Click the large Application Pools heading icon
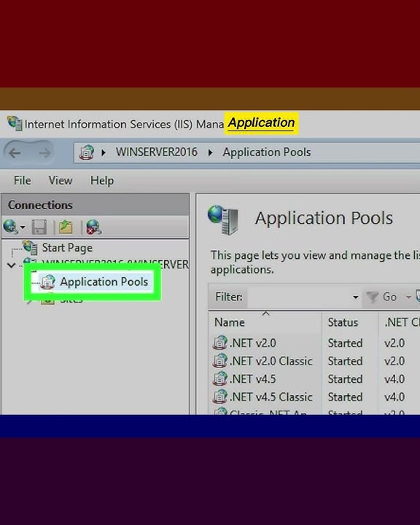This screenshot has height=525, width=420. [223, 219]
